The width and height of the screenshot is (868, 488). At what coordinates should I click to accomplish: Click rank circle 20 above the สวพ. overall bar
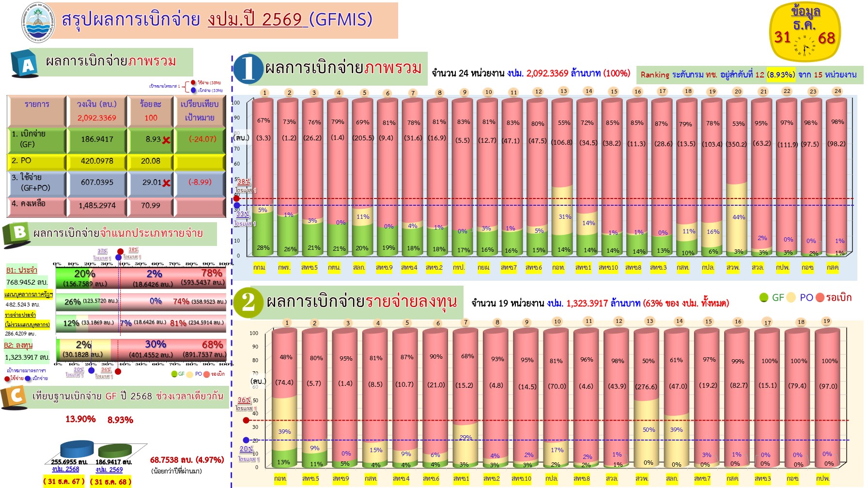738,91
